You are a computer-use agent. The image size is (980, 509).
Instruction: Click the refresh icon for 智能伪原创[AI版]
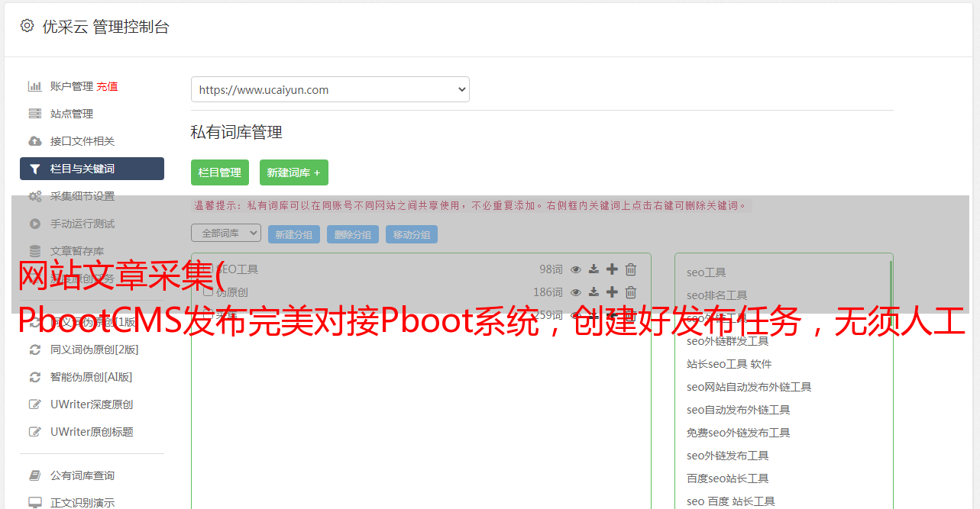pyautogui.click(x=35, y=377)
